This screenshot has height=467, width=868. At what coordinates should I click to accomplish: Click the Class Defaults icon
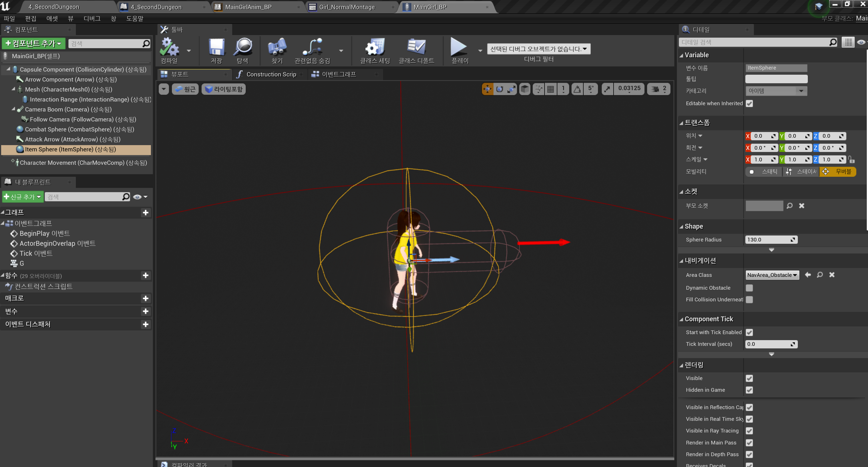pyautogui.click(x=416, y=47)
